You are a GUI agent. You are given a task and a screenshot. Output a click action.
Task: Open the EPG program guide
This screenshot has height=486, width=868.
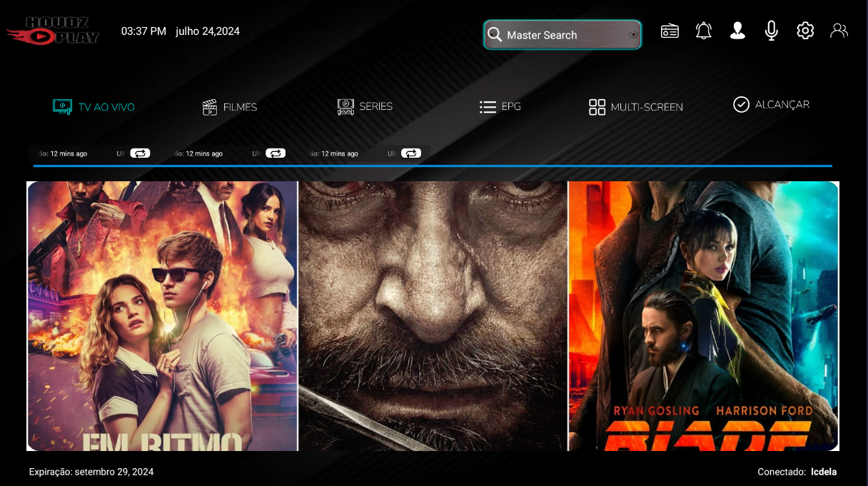(x=500, y=107)
